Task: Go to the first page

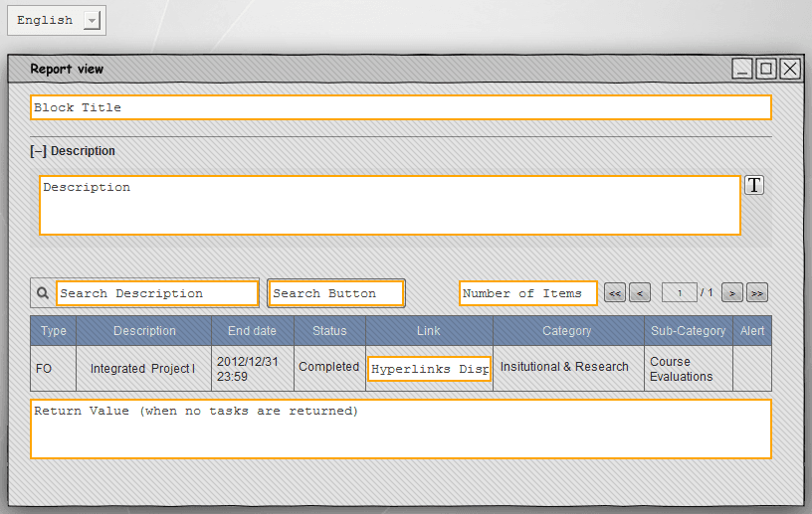Action: [x=615, y=293]
